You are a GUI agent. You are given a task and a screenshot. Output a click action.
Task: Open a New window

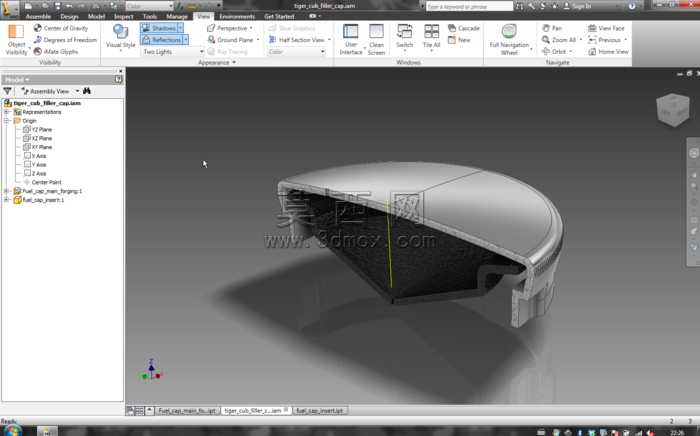459,40
